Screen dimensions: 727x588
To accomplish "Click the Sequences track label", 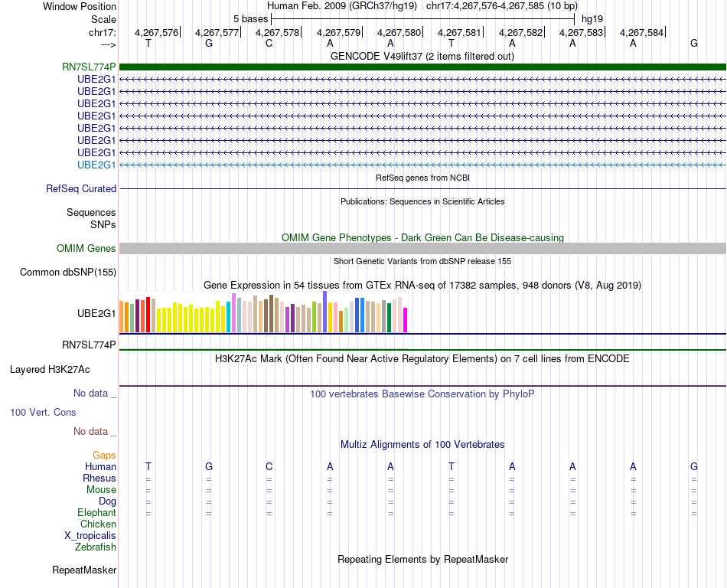I will point(91,212).
